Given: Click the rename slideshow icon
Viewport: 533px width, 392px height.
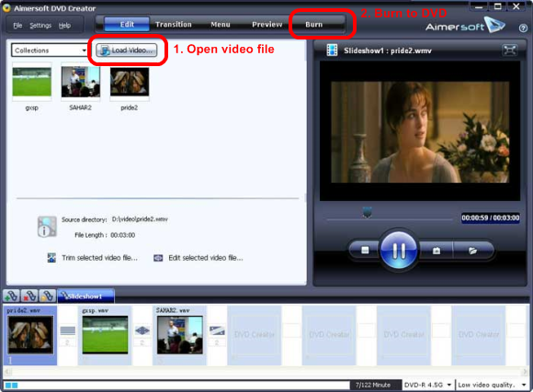Looking at the screenshot, I should (48, 297).
